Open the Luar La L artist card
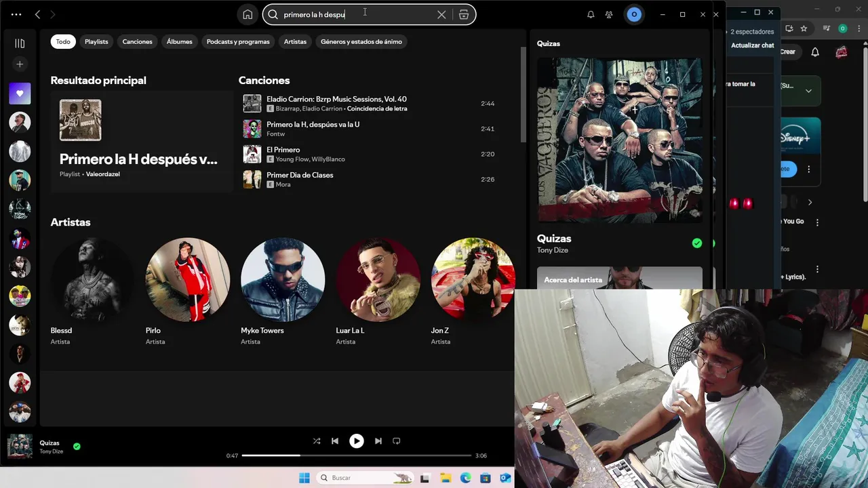Screen dimensions: 868x488 point(378,291)
